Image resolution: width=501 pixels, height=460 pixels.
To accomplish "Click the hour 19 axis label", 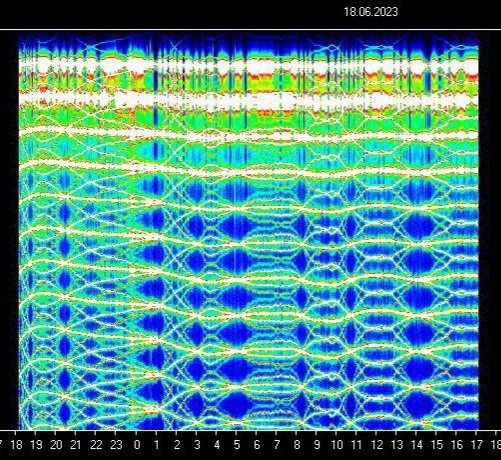I will (x=36, y=445).
